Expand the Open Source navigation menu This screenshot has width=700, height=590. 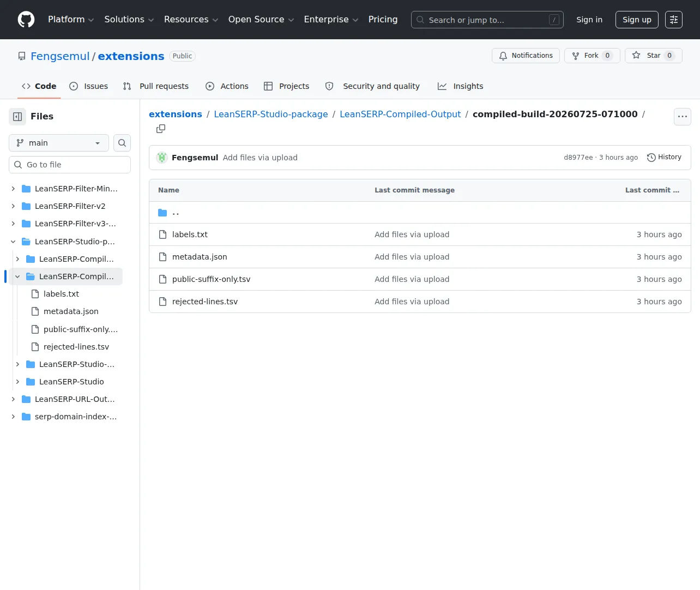(261, 20)
